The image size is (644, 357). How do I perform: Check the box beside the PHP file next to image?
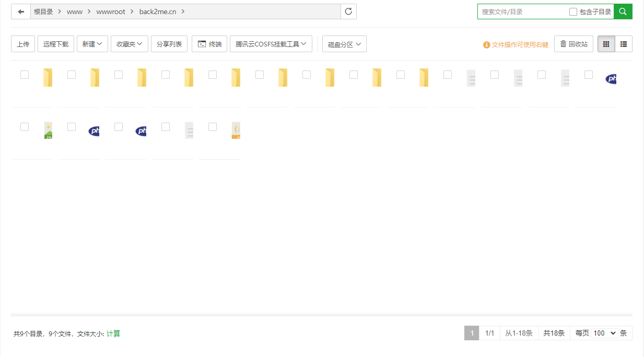[x=72, y=127]
